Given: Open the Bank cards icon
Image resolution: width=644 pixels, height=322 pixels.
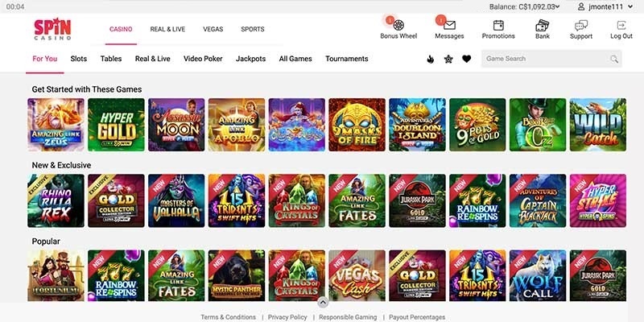Looking at the screenshot, I should point(543,26).
